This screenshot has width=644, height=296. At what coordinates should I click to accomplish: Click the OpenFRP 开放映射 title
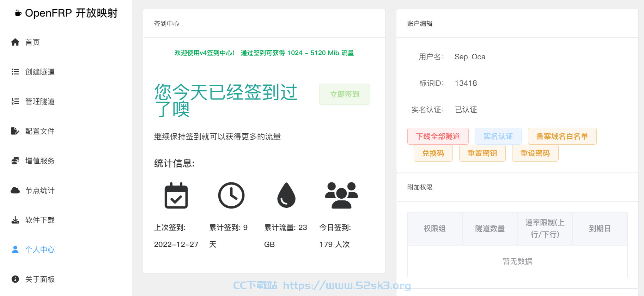pyautogui.click(x=71, y=13)
